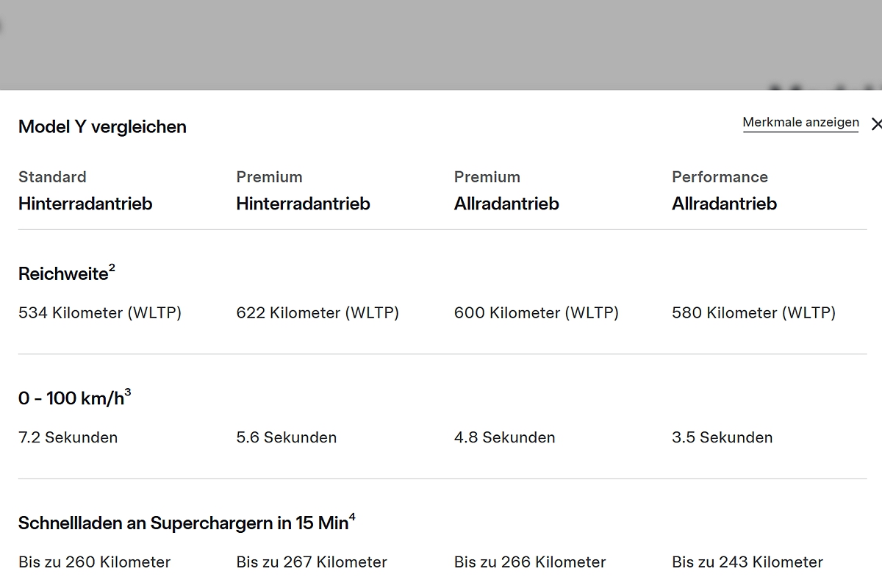The height and width of the screenshot is (588, 882).
Task: Select the Premium Allradantrieb column header
Action: pyautogui.click(x=506, y=191)
